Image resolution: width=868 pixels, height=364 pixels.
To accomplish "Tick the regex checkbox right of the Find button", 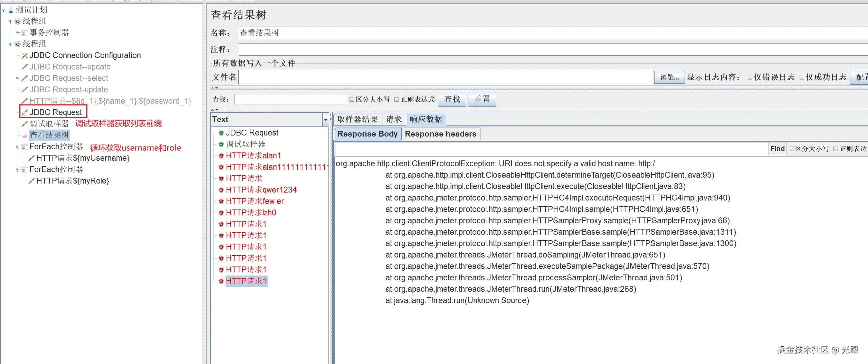I will coord(836,149).
